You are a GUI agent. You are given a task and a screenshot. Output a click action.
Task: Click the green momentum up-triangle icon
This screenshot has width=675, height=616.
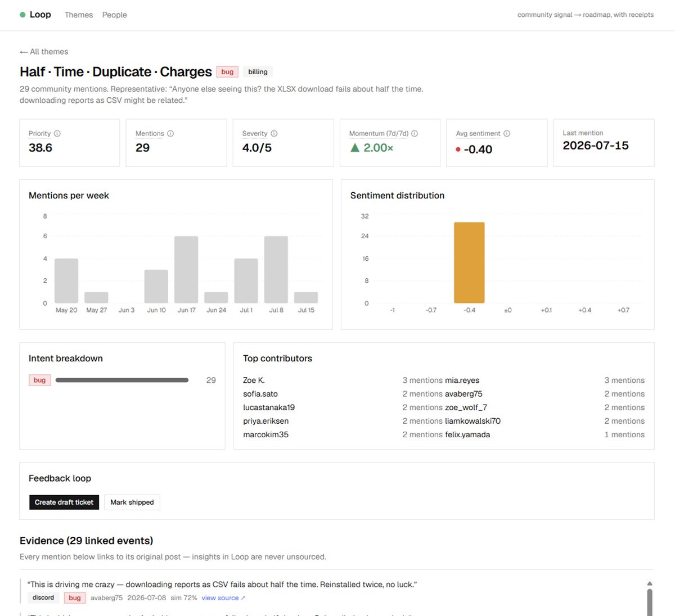pyautogui.click(x=355, y=148)
